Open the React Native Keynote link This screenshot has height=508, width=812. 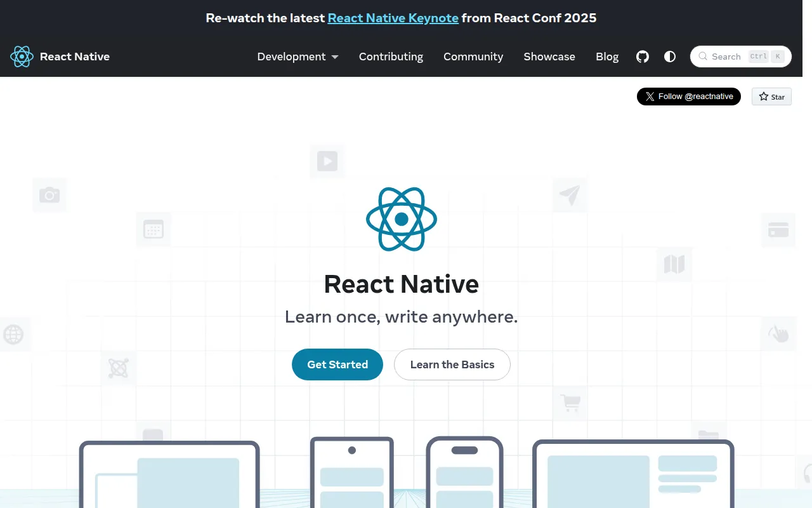coord(393,18)
